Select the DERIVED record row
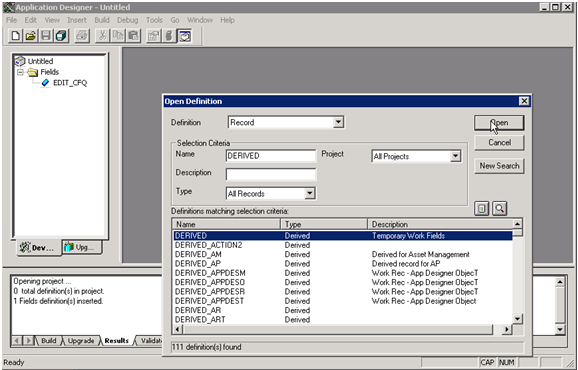Viewport: 578px width, 370px height. point(343,236)
